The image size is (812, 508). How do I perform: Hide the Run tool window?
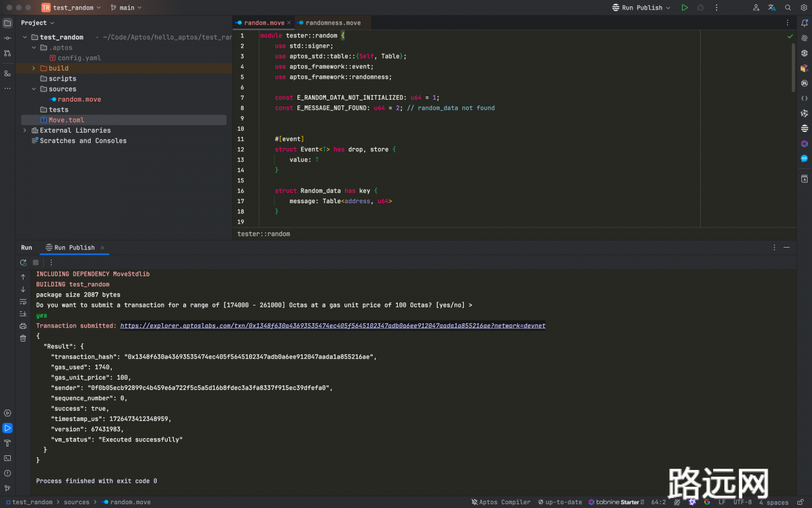coord(787,248)
